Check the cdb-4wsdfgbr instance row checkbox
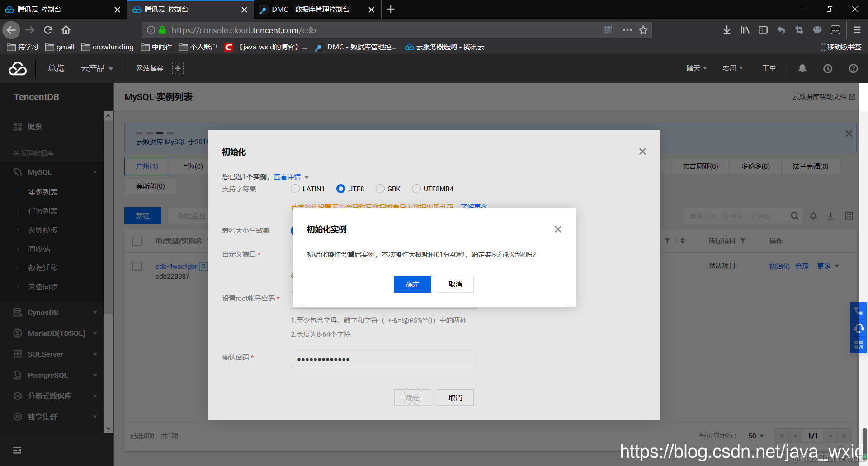The width and height of the screenshot is (868, 466). coord(137,266)
